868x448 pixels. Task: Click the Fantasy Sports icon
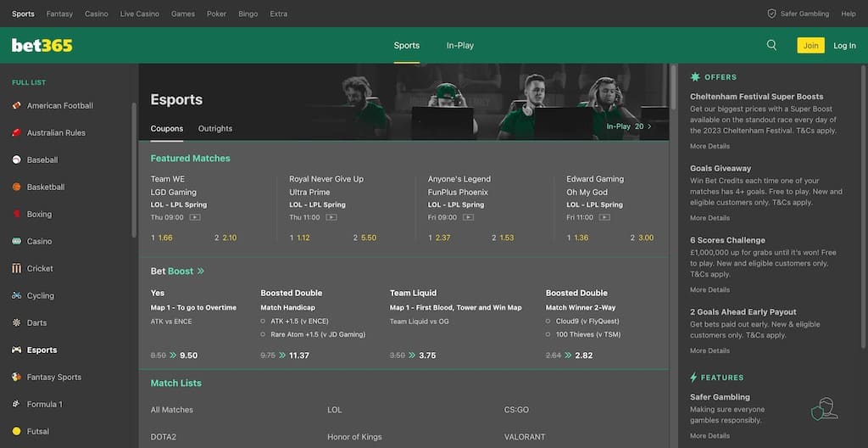click(x=17, y=377)
